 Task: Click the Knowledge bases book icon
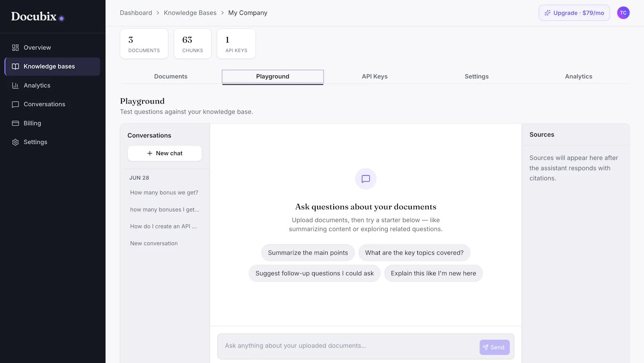point(15,66)
